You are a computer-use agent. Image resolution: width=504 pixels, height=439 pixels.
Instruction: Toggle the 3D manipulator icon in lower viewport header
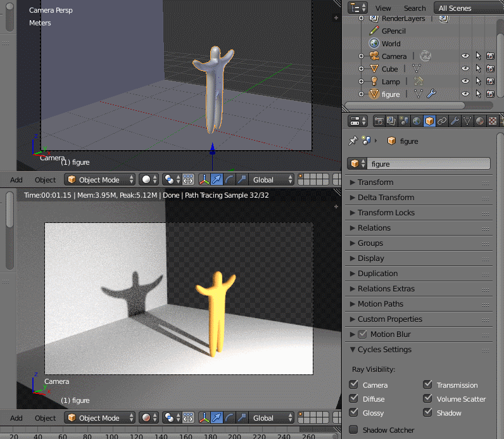coord(204,417)
